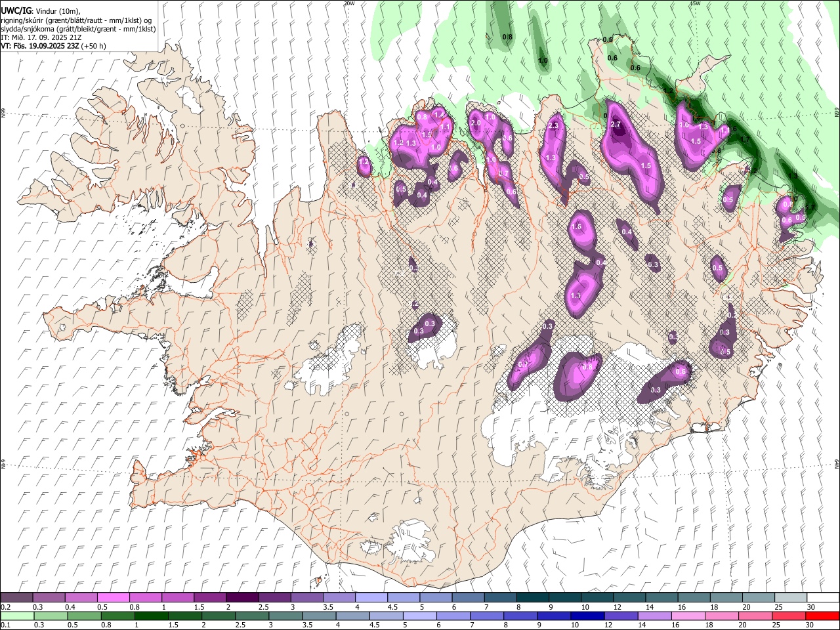Click the "VT: Fös. 19.09.2025 23Z" valid time
This screenshot has width=840, height=630.
(x=39, y=46)
